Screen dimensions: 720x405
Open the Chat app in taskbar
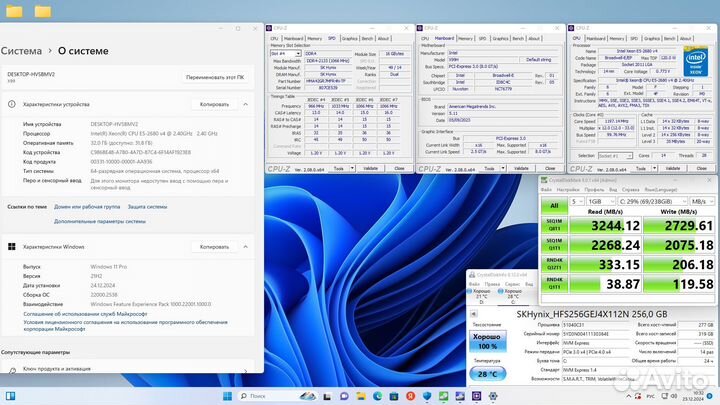[344, 396]
